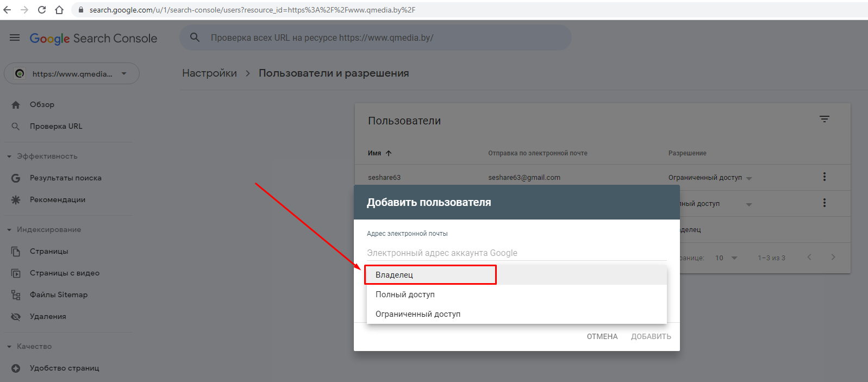This screenshot has height=382, width=868.
Task: Click the plus-circle icon beside Удобство страниц
Action: pos(16,368)
